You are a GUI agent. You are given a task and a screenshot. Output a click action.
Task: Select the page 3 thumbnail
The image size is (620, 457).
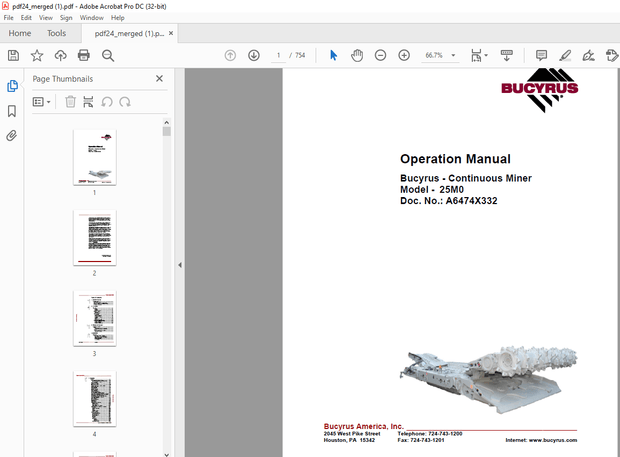94,318
